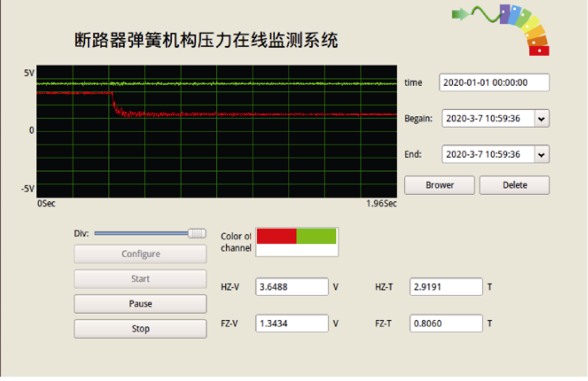Screen dimensions: 588x381
Task: Click the Delete button
Action: click(x=514, y=185)
